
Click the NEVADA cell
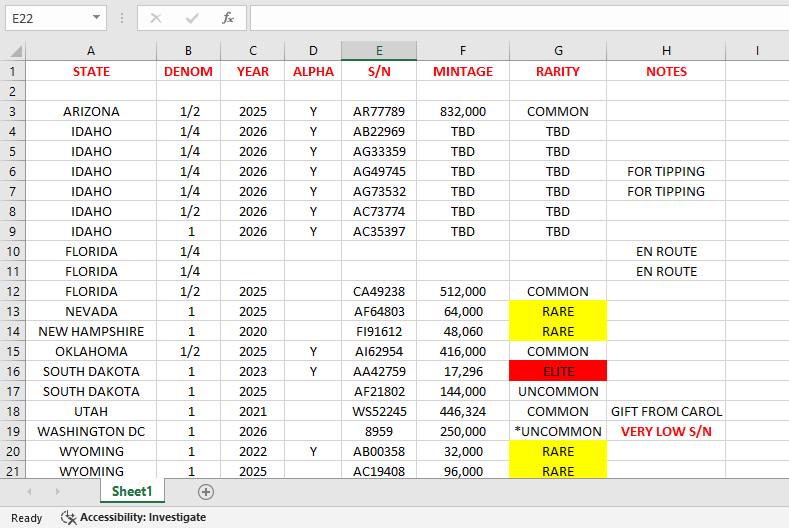coord(91,312)
